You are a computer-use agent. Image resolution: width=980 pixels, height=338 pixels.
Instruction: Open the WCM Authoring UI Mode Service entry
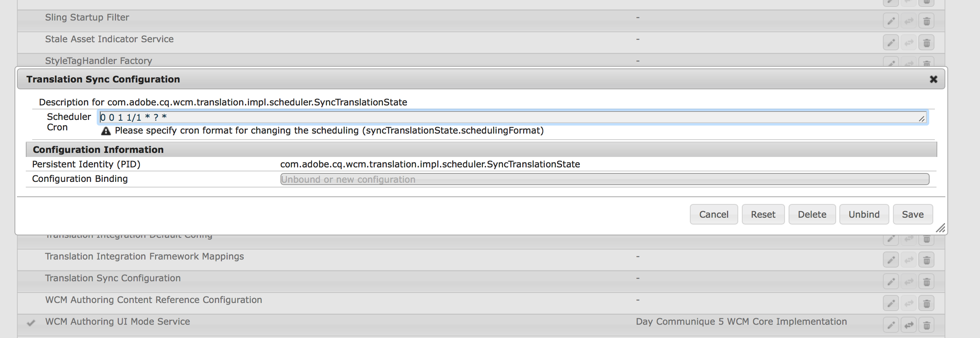click(x=117, y=322)
